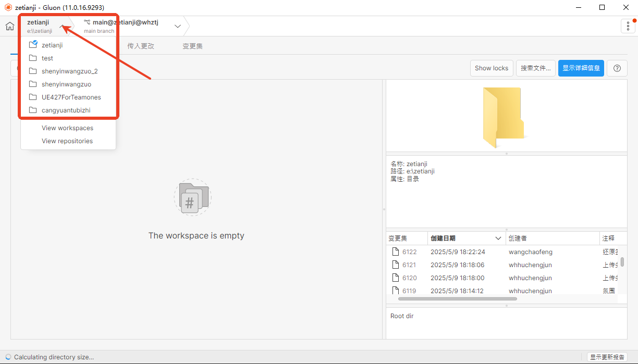Expand the main branch selector chevron
This screenshot has width=638, height=364.
(178, 26)
